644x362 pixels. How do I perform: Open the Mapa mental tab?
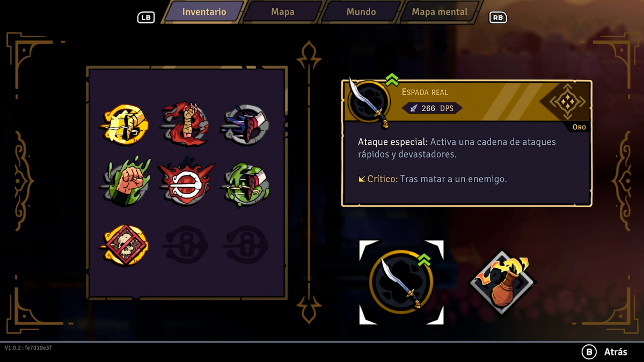tap(440, 12)
